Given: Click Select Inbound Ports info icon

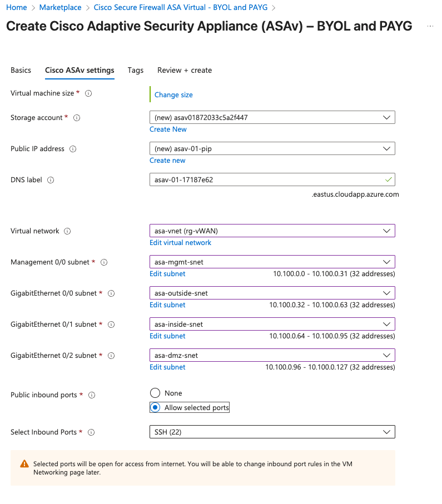Looking at the screenshot, I should [91, 432].
